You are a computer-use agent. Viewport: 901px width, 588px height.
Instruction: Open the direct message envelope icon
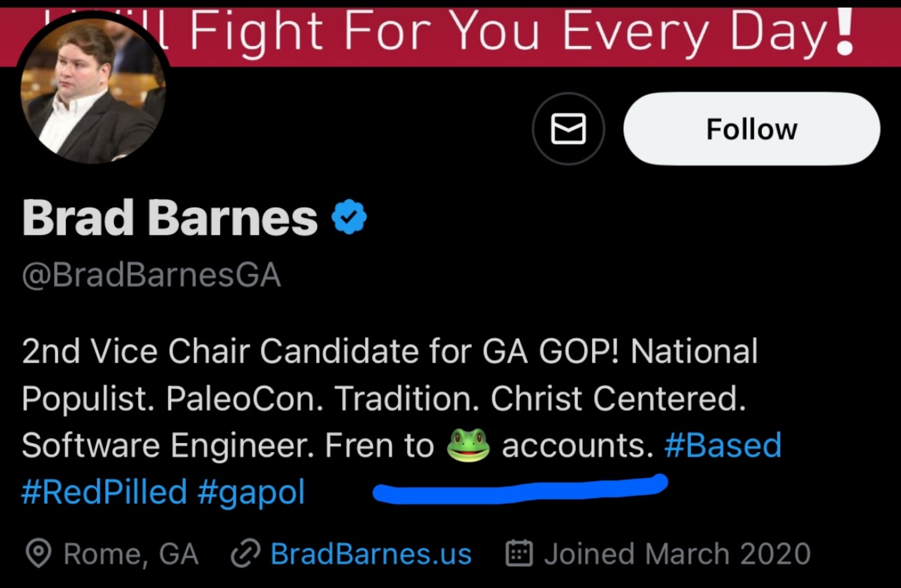click(569, 129)
